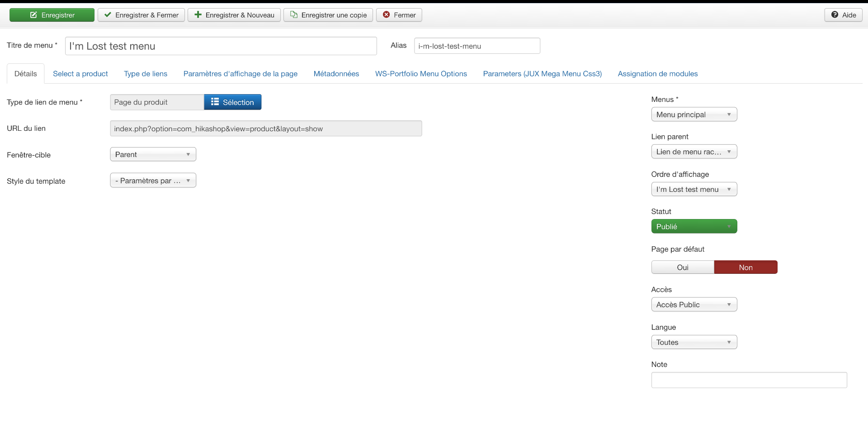
Task: Click the blue Sélection button
Action: pos(233,102)
